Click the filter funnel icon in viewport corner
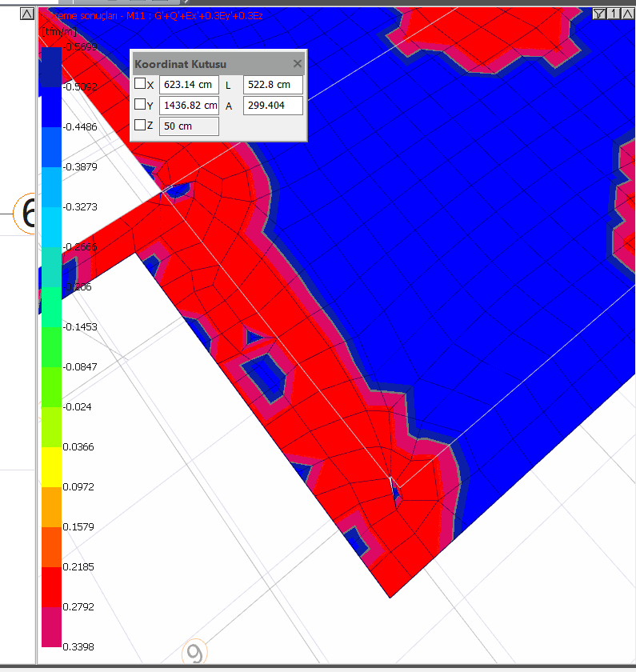 (598, 14)
